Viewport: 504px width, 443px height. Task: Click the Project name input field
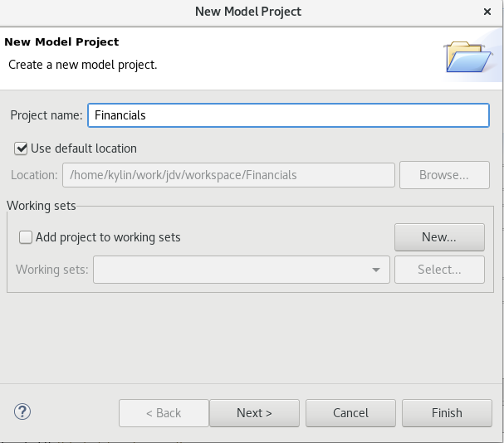[289, 115]
